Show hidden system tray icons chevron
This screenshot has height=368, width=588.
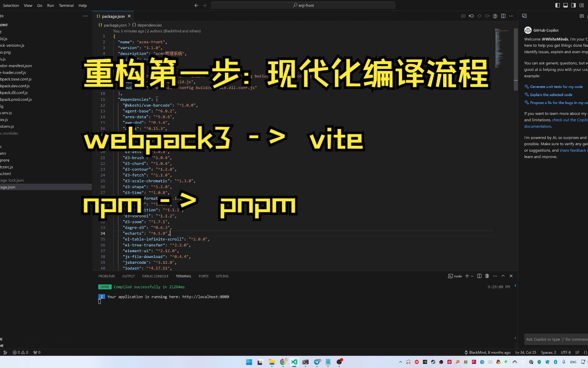click(x=401, y=362)
